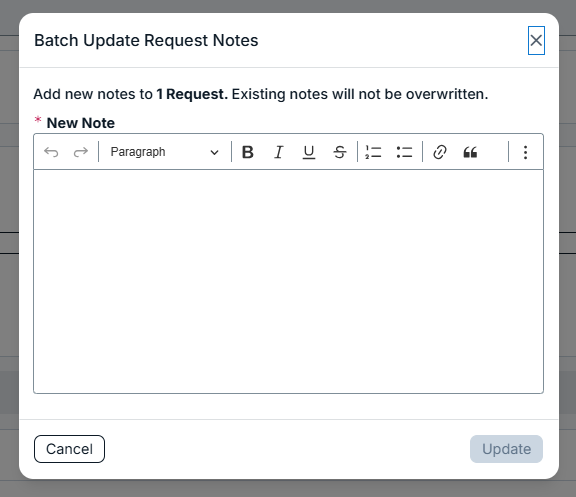Viewport: 576px width, 497px height.
Task: Insert a link via the chain icon
Action: pos(440,152)
